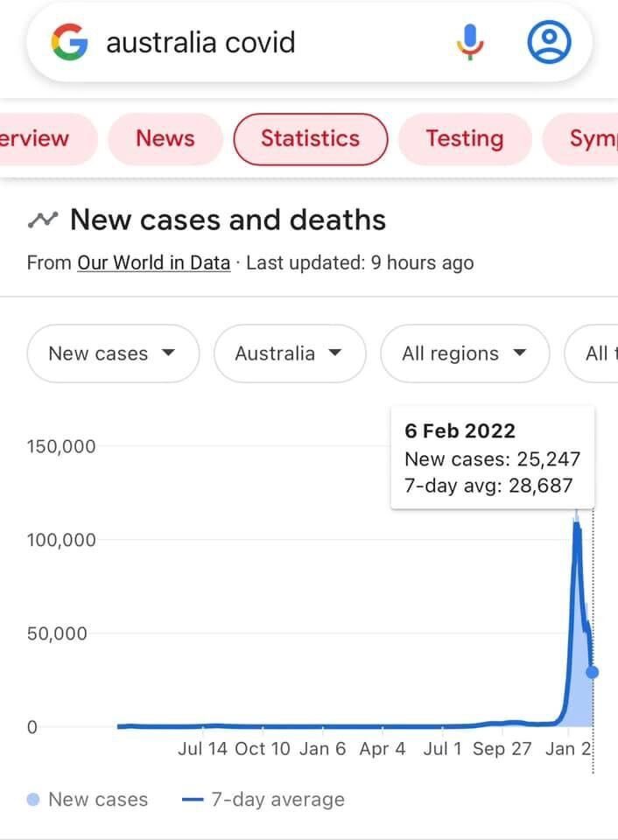This screenshot has width=618, height=840.
Task: Click the blue data point on chart
Action: 593,672
